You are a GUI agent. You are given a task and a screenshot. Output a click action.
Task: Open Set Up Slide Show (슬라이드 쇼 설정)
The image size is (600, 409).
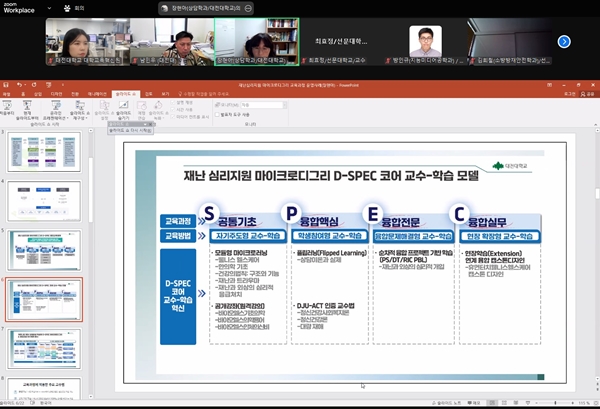click(104, 110)
